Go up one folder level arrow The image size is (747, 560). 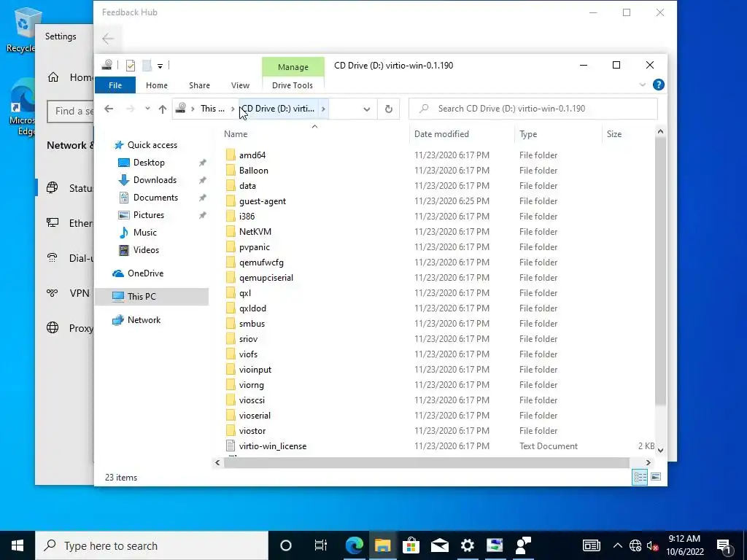[x=163, y=109]
